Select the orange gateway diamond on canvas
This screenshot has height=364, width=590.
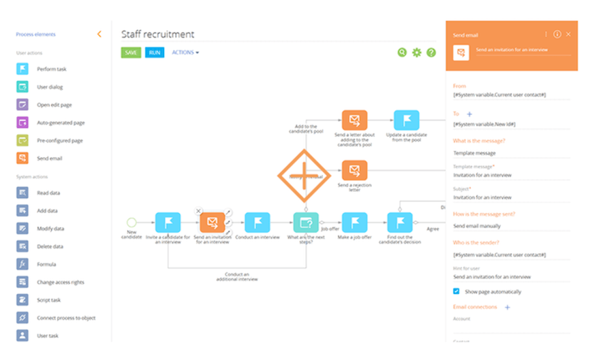click(x=304, y=176)
